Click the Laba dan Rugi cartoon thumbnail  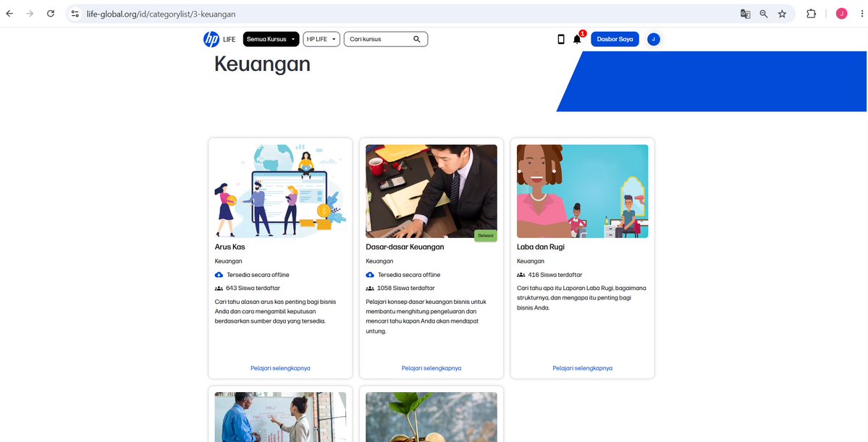coord(582,192)
